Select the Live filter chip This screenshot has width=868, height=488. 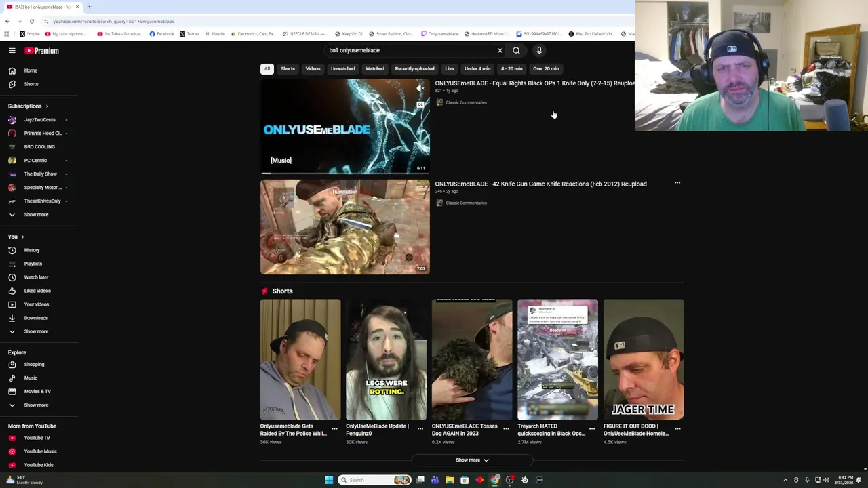coord(449,68)
